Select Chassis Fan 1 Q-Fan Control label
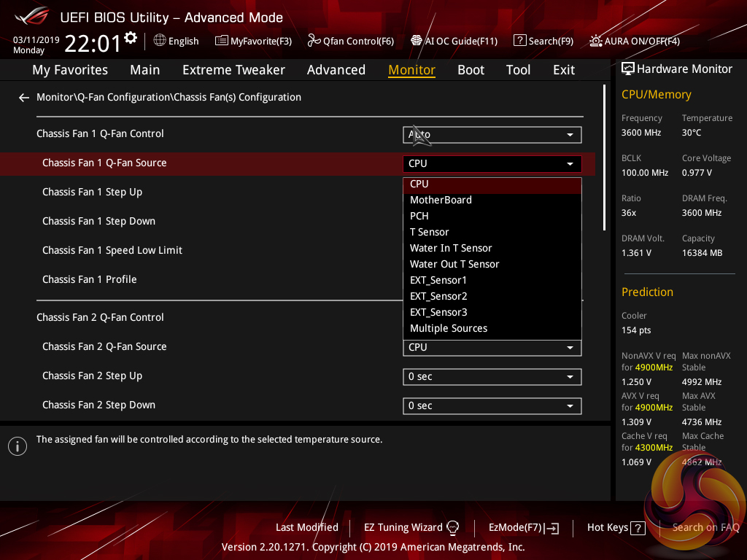The width and height of the screenshot is (747, 560). coord(100,134)
